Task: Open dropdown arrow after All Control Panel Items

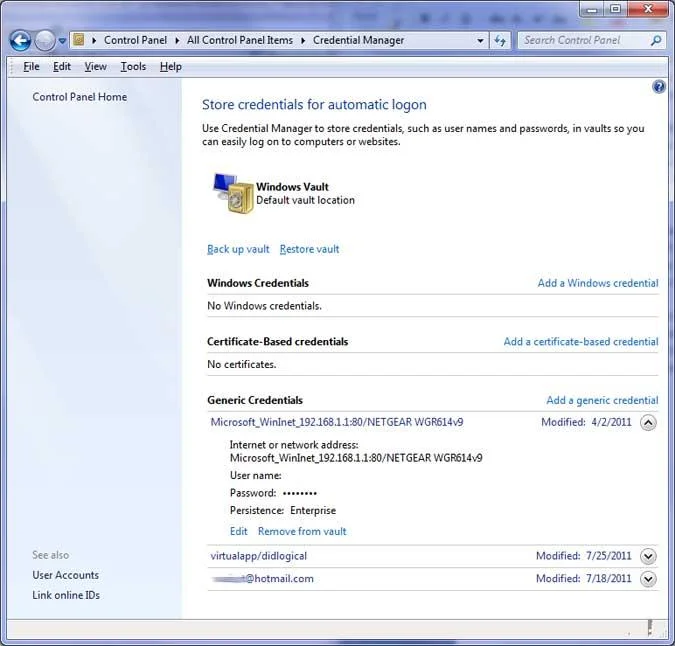Action: click(303, 40)
